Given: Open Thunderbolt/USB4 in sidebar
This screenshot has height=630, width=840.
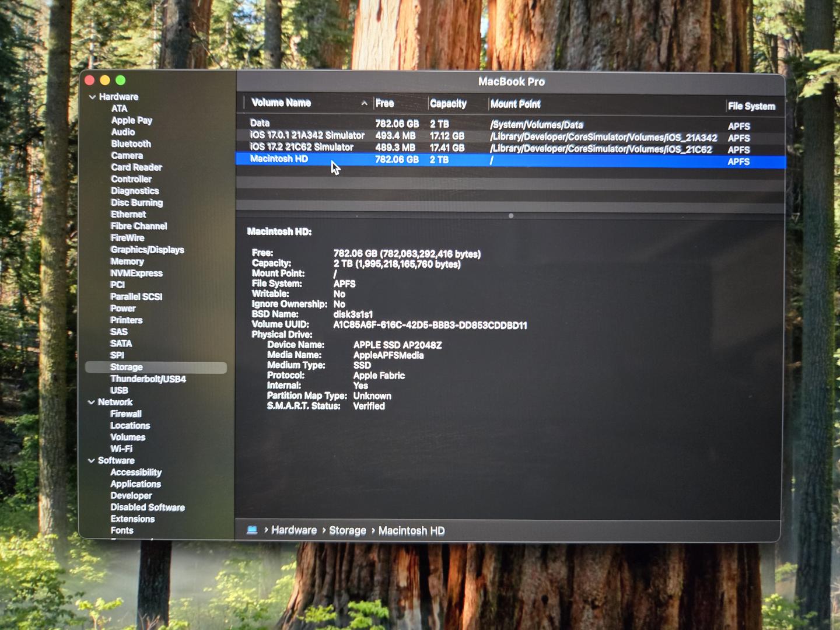Looking at the screenshot, I should [148, 379].
